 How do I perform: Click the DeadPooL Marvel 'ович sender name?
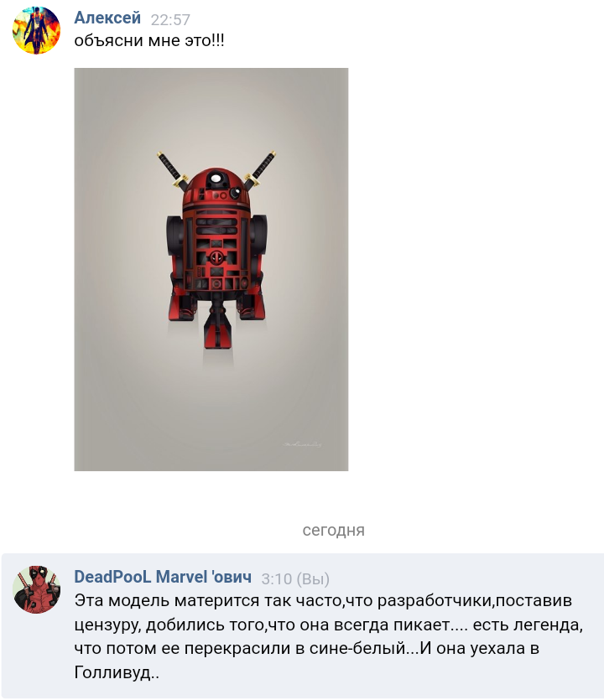[x=163, y=577]
